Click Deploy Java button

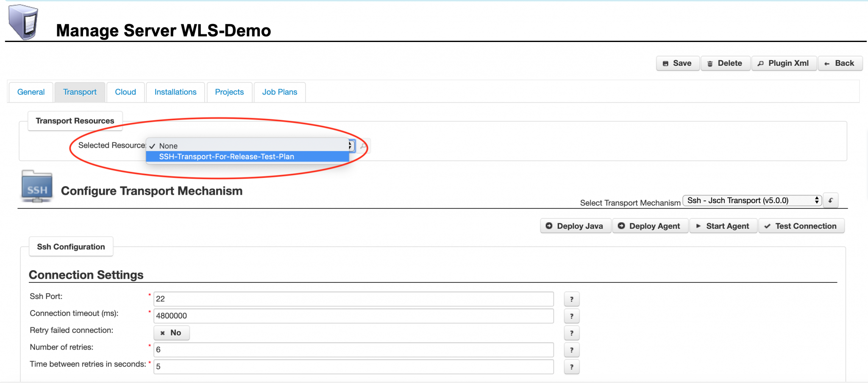coord(576,226)
